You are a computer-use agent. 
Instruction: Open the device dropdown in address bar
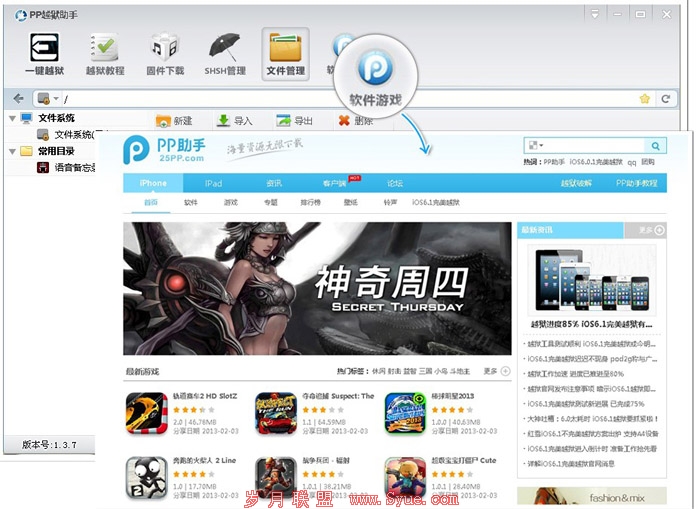[48, 98]
